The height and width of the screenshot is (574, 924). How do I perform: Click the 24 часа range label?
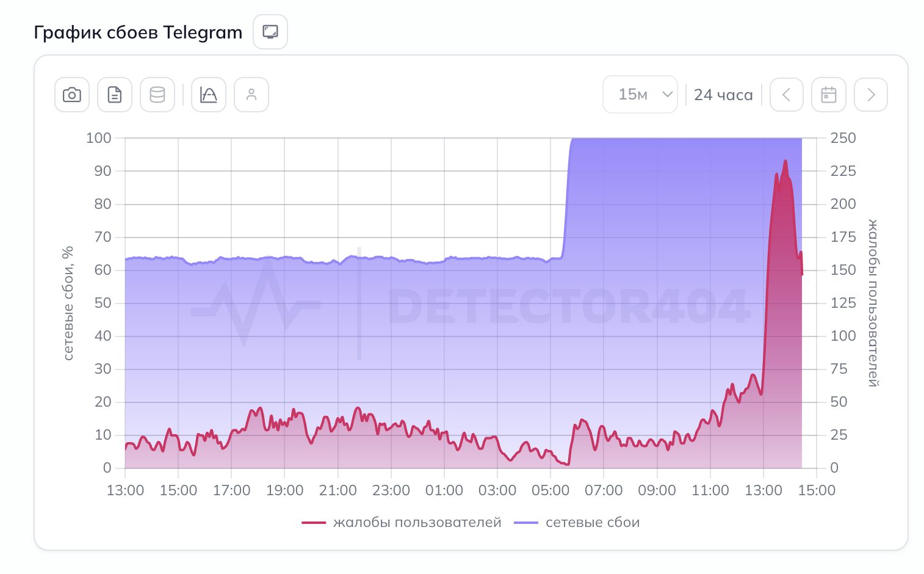(x=723, y=95)
